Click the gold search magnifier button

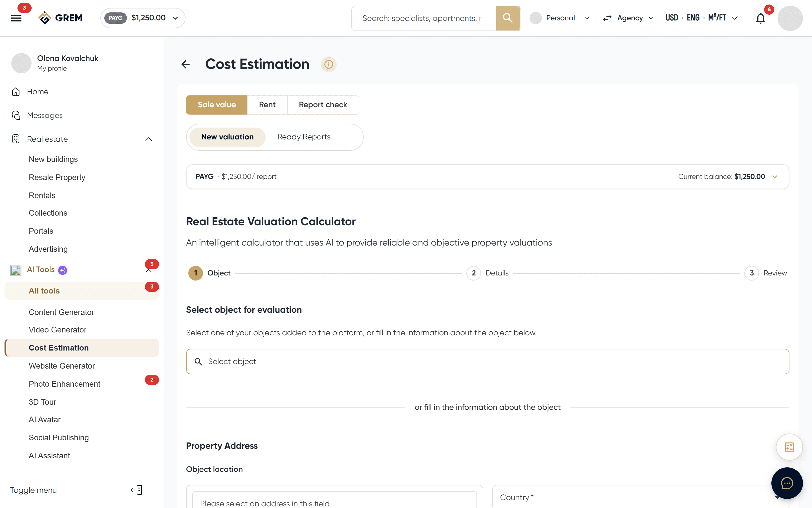click(x=508, y=18)
